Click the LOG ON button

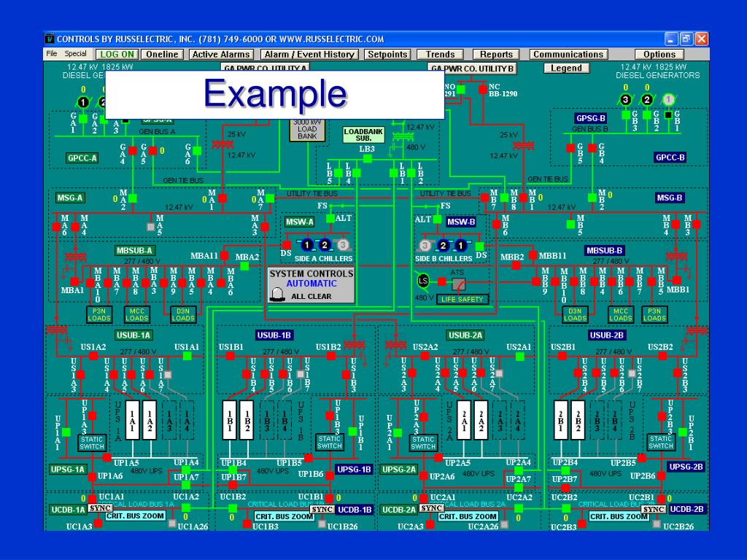(117, 54)
